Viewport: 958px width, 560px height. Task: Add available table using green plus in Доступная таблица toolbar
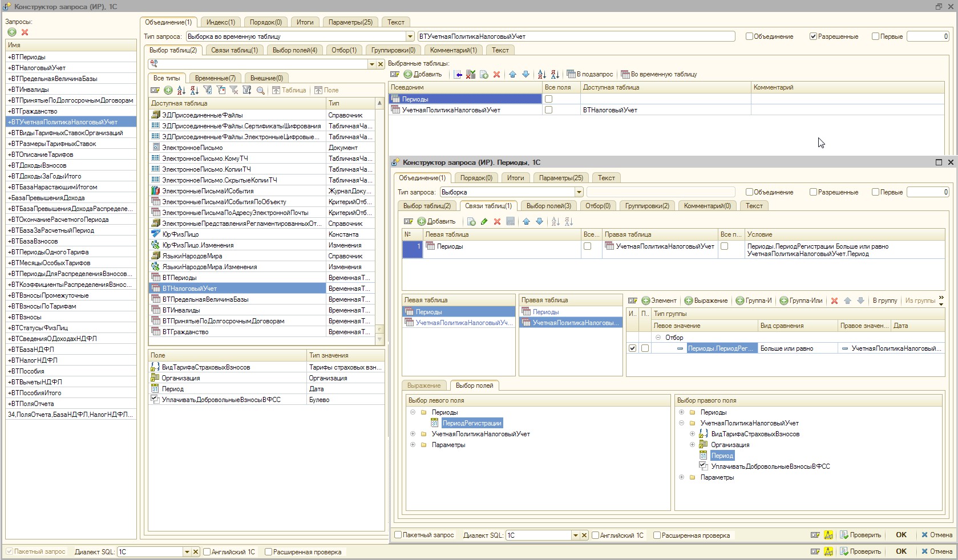coord(168,90)
